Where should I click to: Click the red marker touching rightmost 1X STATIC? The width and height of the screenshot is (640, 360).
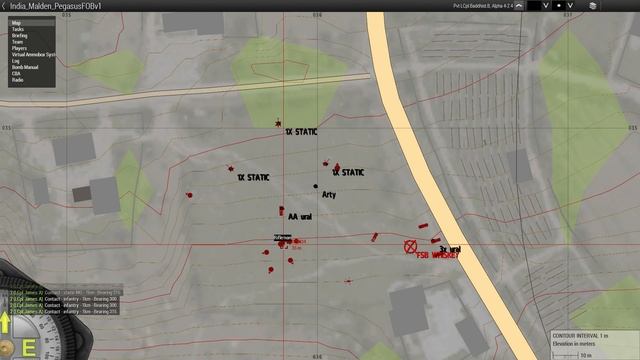click(x=337, y=167)
